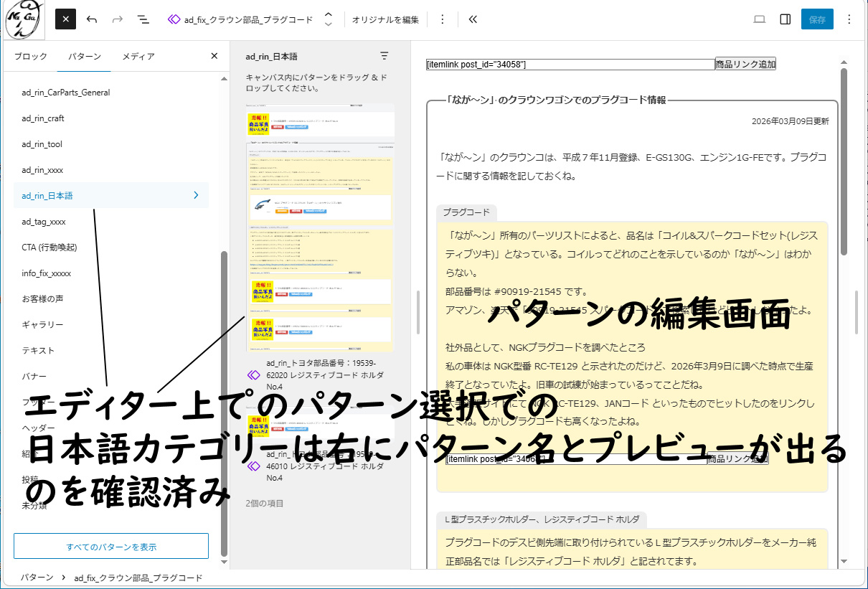868x589 pixels.
Task: Open the desktop preview view icon
Action: [x=760, y=19]
